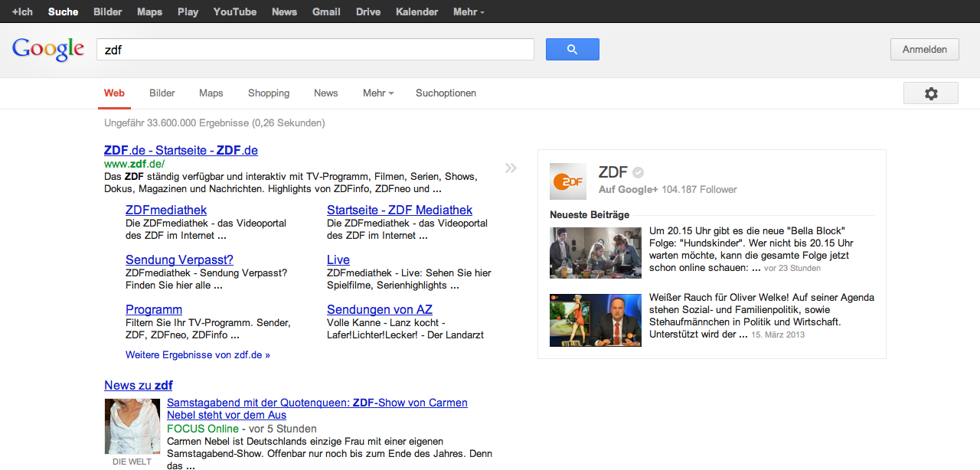Click the blue magnifier search button
Viewport: 980px width, 470px height.
pos(572,50)
